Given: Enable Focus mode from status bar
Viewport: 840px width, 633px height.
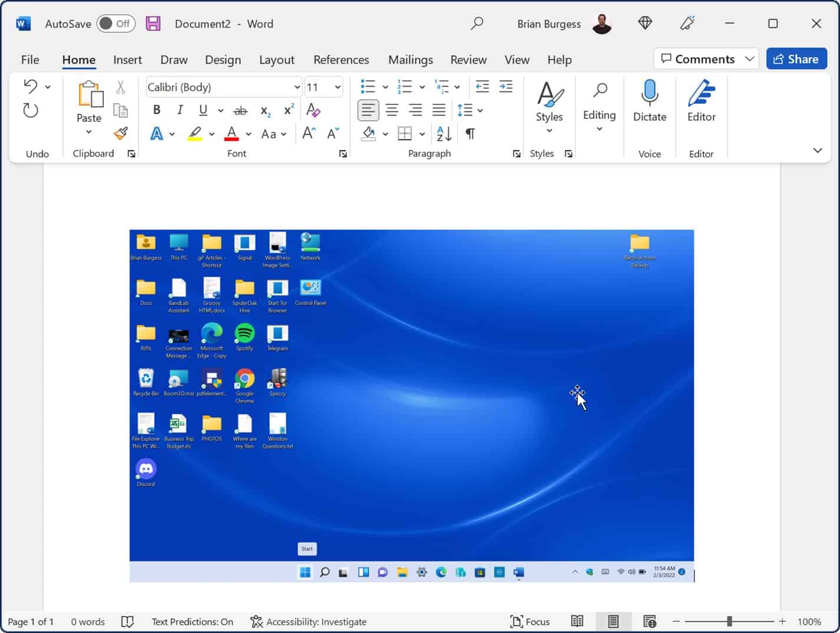Looking at the screenshot, I should (x=530, y=621).
